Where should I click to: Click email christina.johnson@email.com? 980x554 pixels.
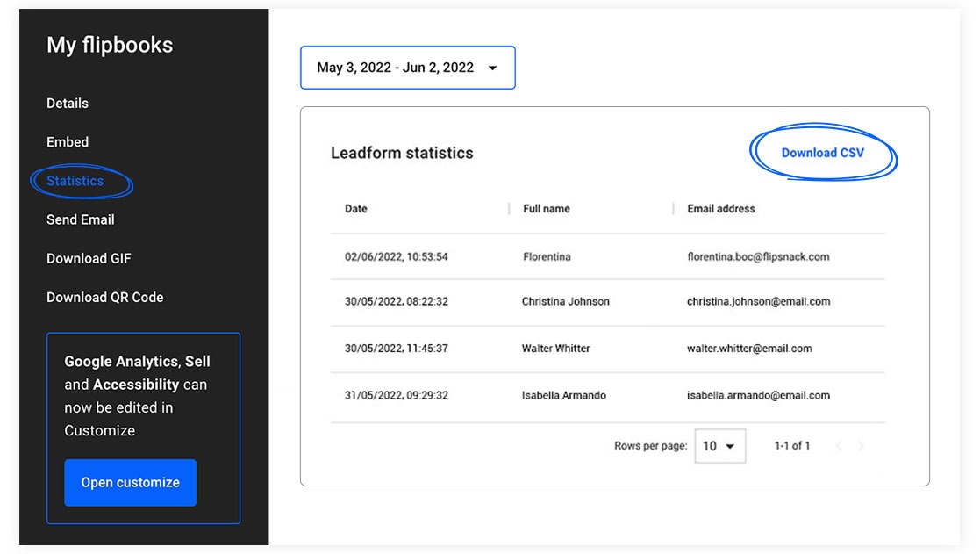tap(759, 301)
